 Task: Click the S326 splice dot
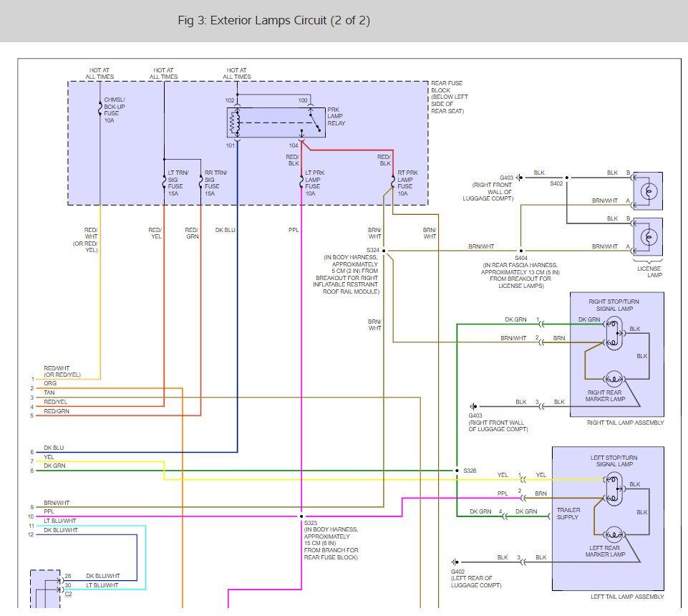click(457, 471)
